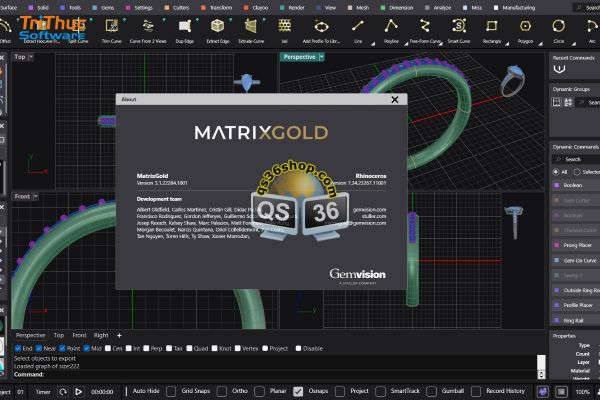
Task: Close the About dialog
Action: coord(395,100)
